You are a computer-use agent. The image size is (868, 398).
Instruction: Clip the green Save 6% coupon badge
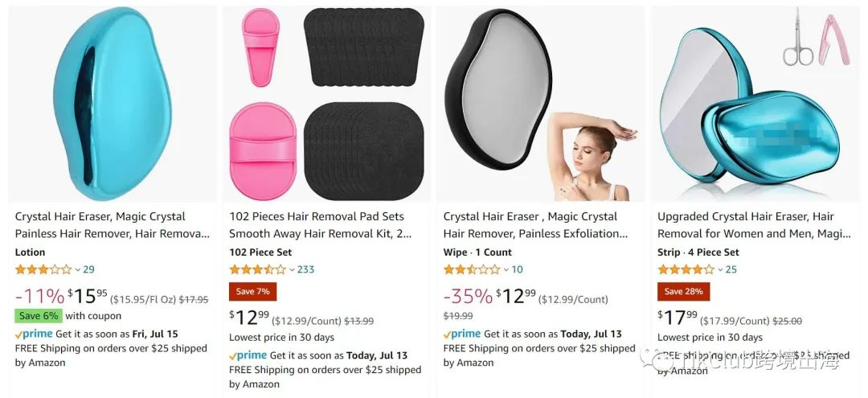click(39, 315)
